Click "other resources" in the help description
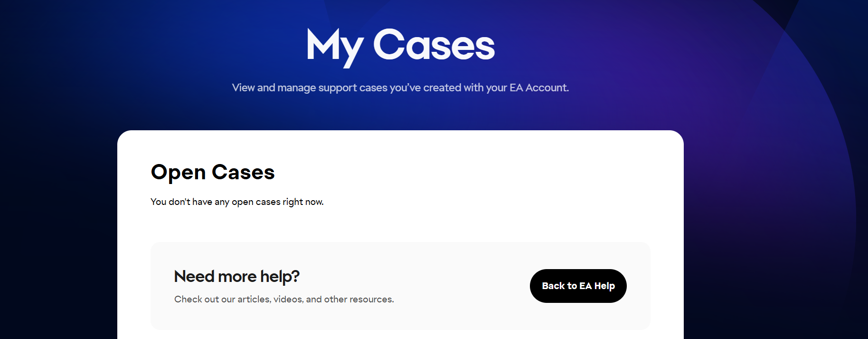The width and height of the screenshot is (868, 339). (x=359, y=299)
